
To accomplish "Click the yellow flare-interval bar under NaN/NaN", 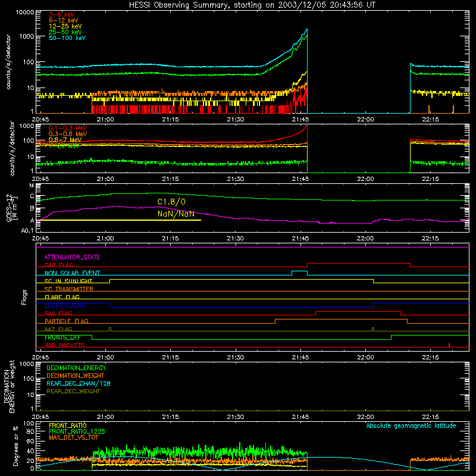I will click(121, 220).
